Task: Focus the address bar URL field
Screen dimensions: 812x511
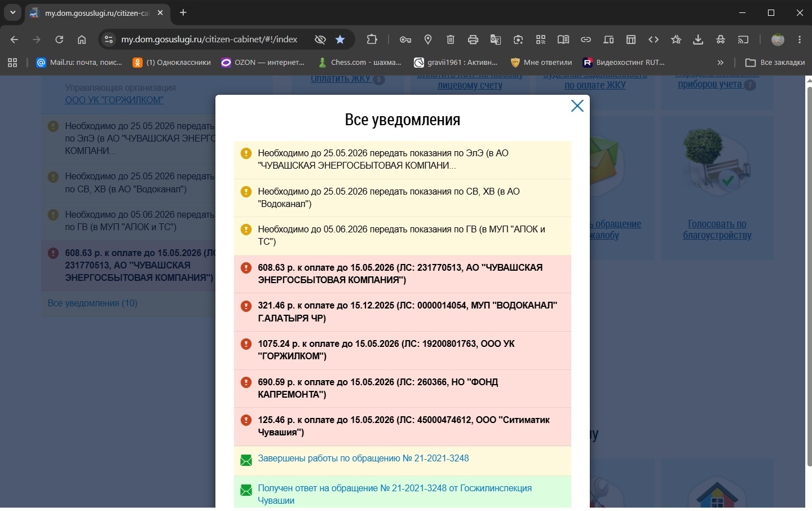Action: pos(209,39)
